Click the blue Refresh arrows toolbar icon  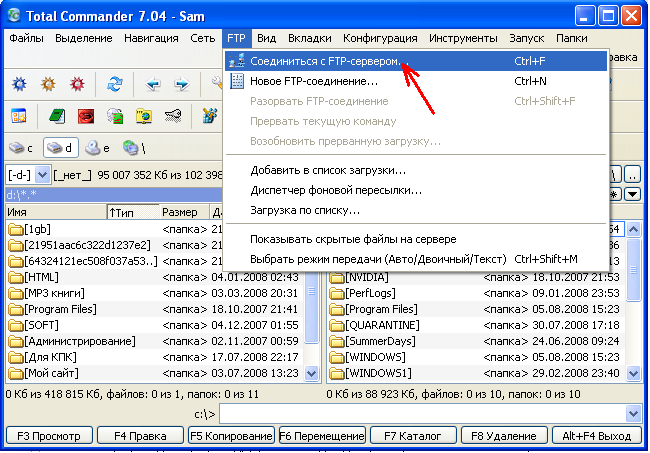115,84
